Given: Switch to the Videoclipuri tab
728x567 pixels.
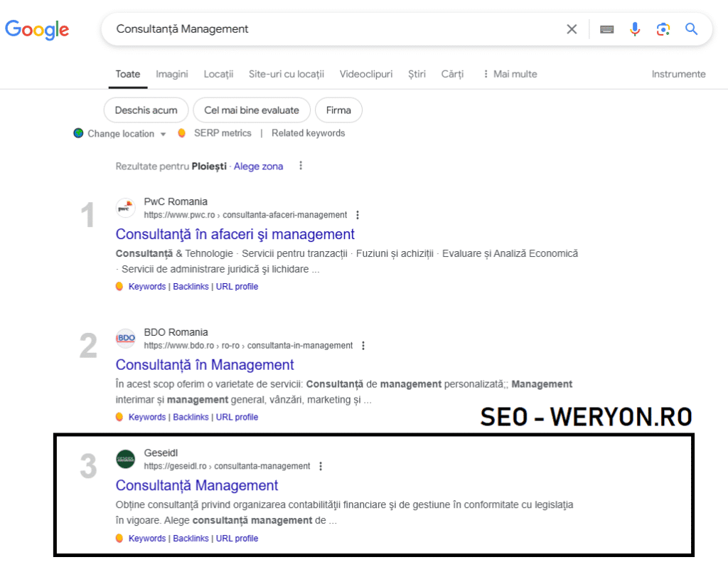Looking at the screenshot, I should [x=365, y=74].
